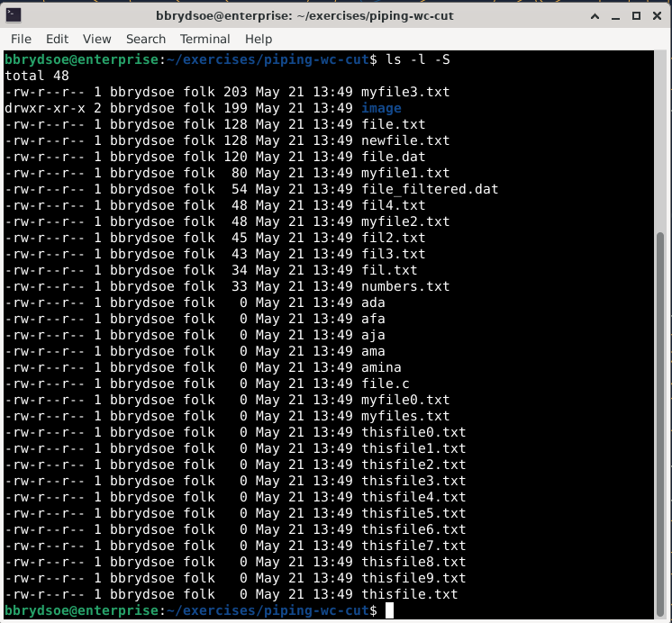Open the Search menu
672x623 pixels.
click(x=146, y=39)
